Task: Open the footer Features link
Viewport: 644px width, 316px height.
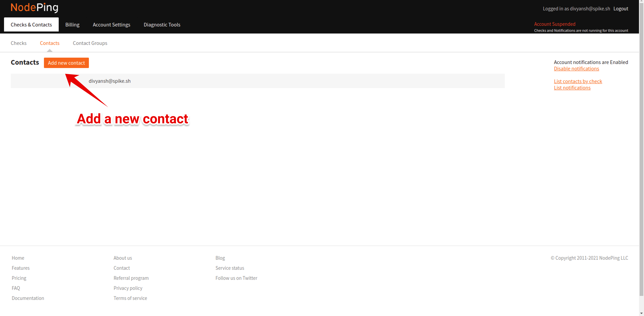Action: coord(20,268)
